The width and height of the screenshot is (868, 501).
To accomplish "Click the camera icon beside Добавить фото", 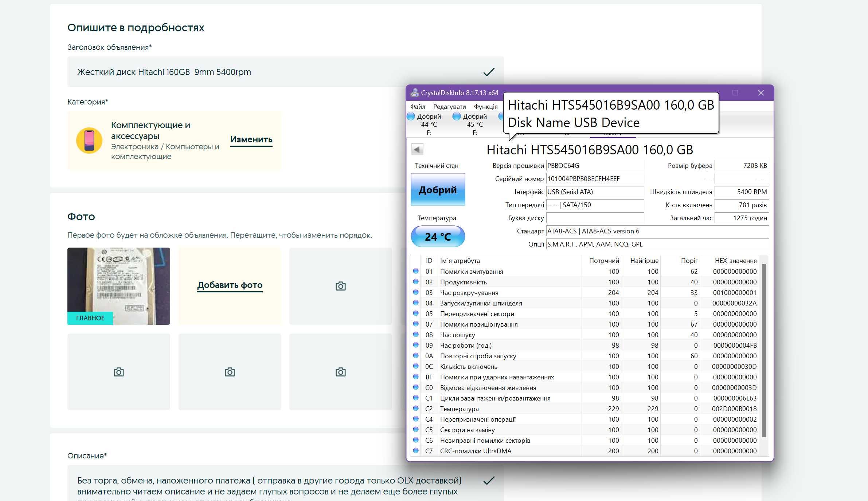I will click(340, 286).
